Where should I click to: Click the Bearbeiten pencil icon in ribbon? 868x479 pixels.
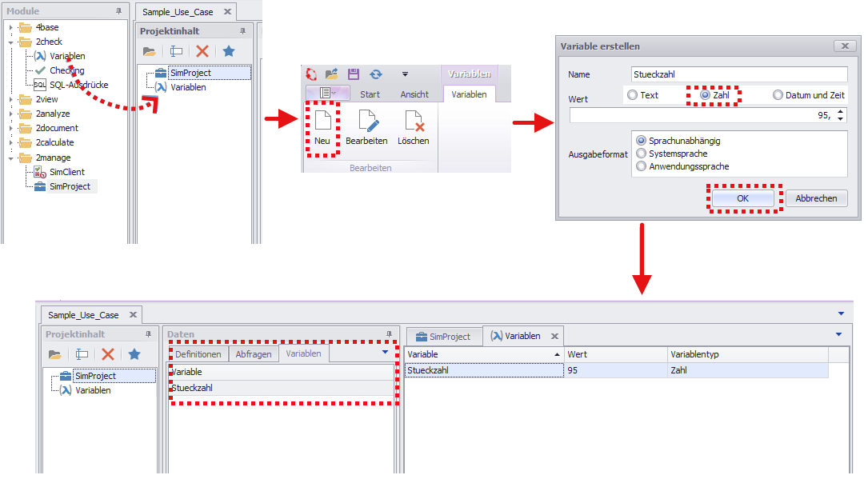tap(366, 126)
